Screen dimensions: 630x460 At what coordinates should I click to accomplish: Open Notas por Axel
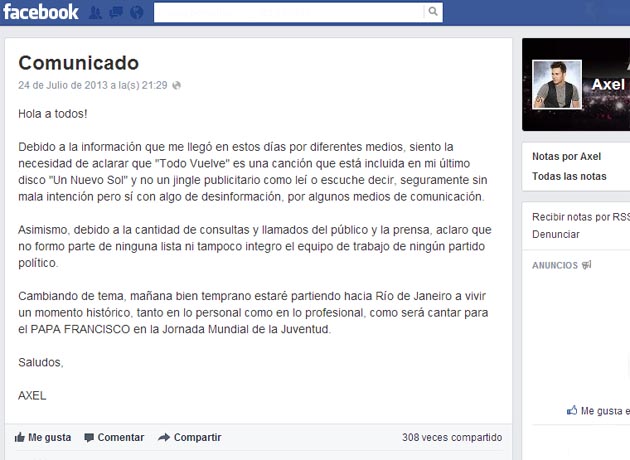coord(567,156)
